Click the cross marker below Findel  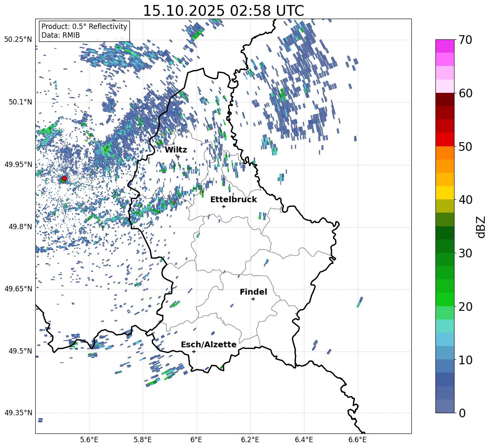[253, 299]
